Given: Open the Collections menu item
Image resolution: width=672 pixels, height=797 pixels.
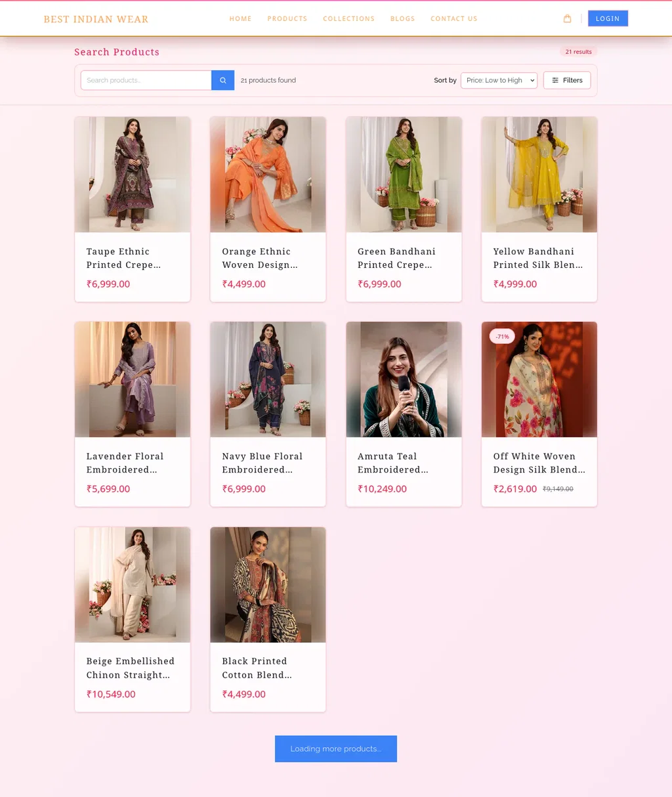Looking at the screenshot, I should pos(348,18).
